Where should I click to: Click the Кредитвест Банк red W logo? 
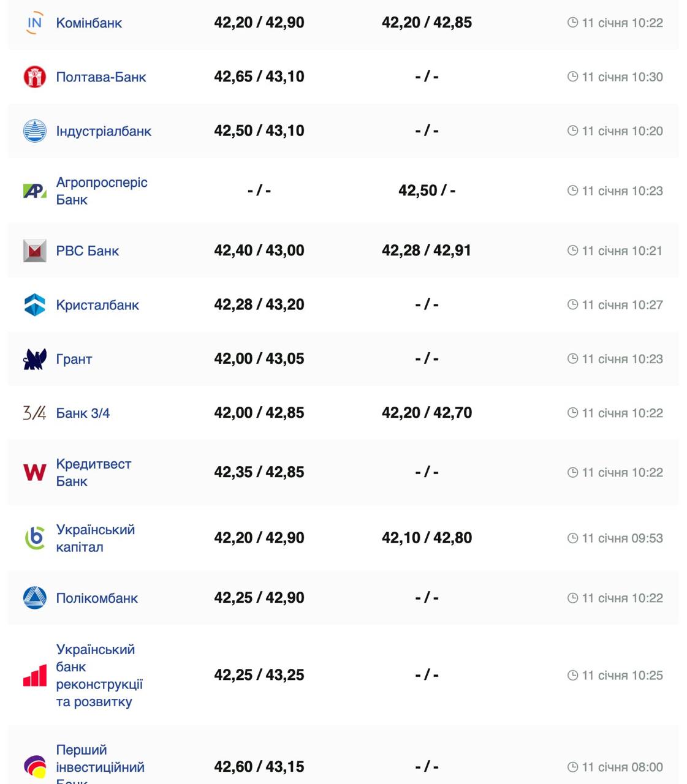coord(34,472)
